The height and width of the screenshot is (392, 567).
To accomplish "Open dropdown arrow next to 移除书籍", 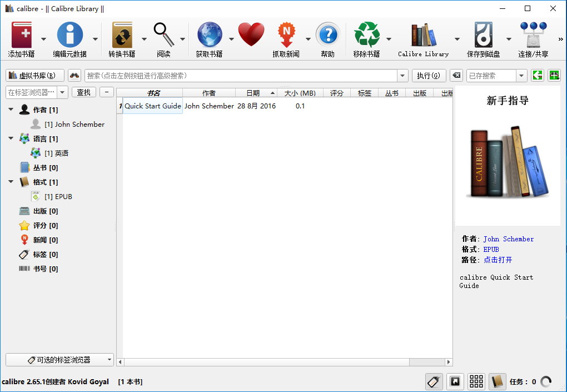I will pyautogui.click(x=389, y=39).
